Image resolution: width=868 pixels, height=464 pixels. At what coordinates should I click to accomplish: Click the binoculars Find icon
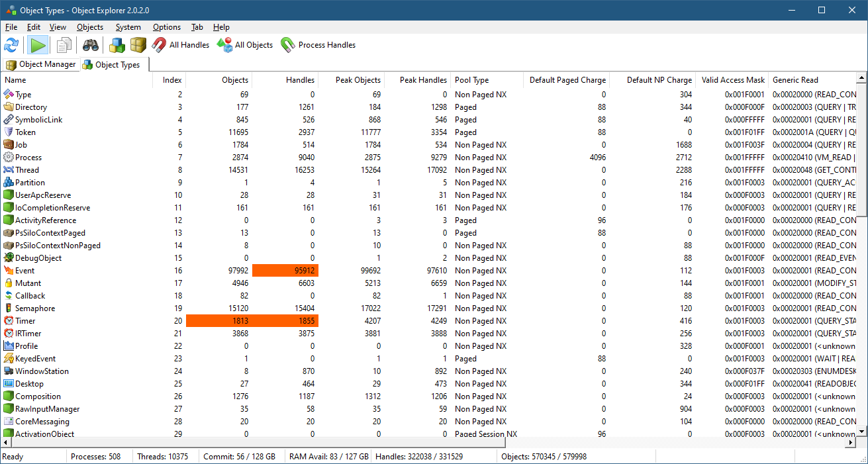click(x=91, y=45)
